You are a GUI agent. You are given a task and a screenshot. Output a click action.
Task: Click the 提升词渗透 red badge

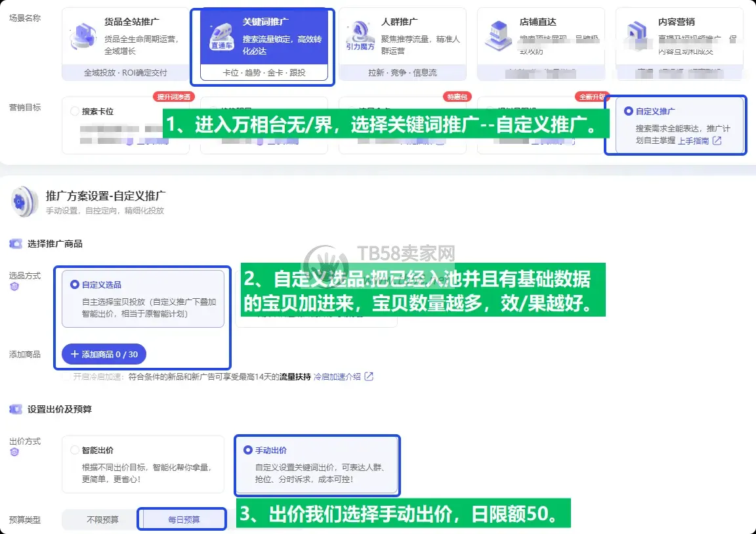point(173,97)
